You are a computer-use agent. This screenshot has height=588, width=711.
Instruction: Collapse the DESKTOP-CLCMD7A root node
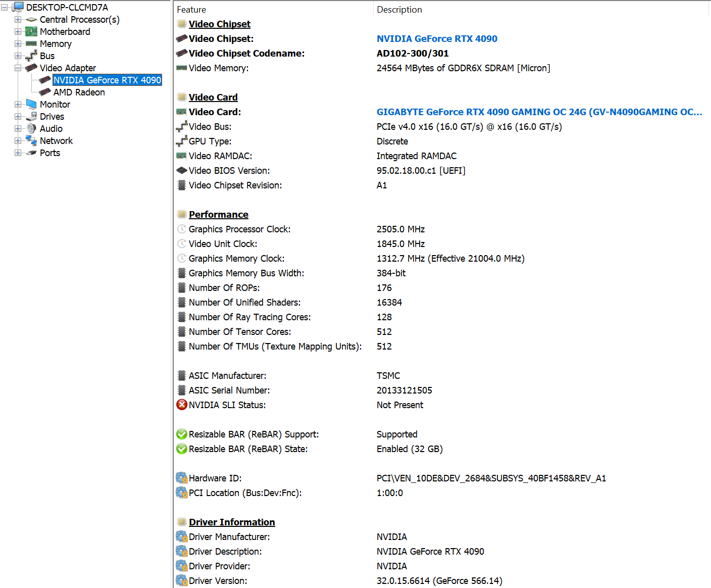5,8
